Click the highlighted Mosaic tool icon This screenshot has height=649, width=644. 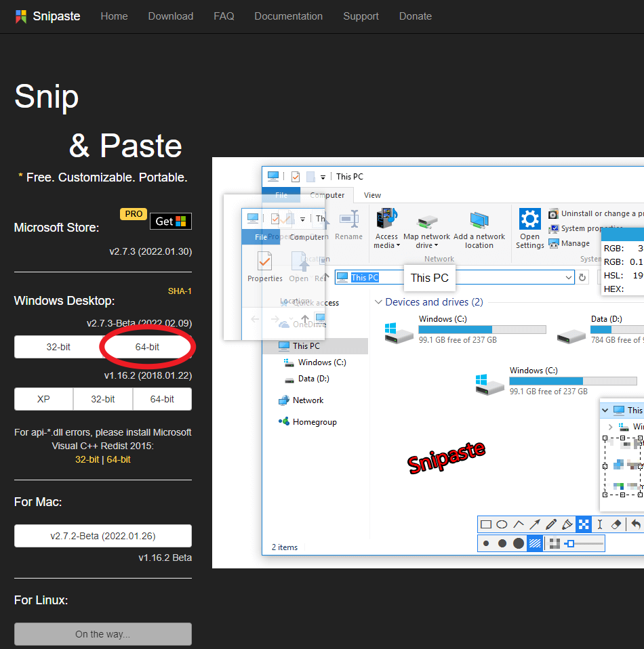(584, 524)
